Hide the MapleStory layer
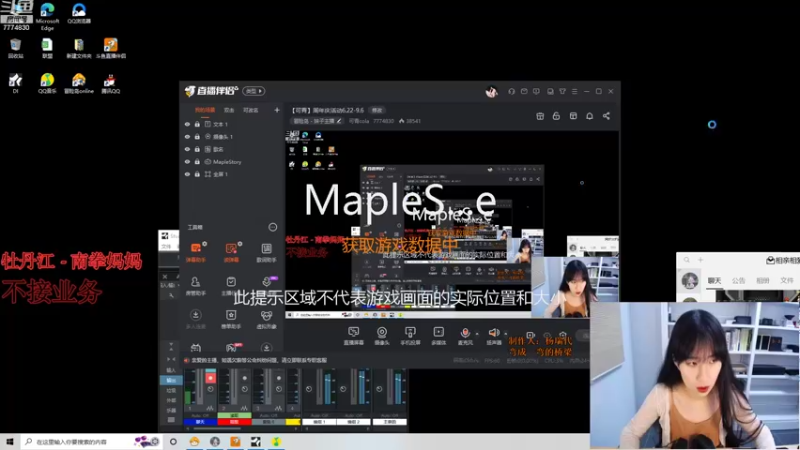Image resolution: width=800 pixels, height=450 pixels. (x=187, y=162)
